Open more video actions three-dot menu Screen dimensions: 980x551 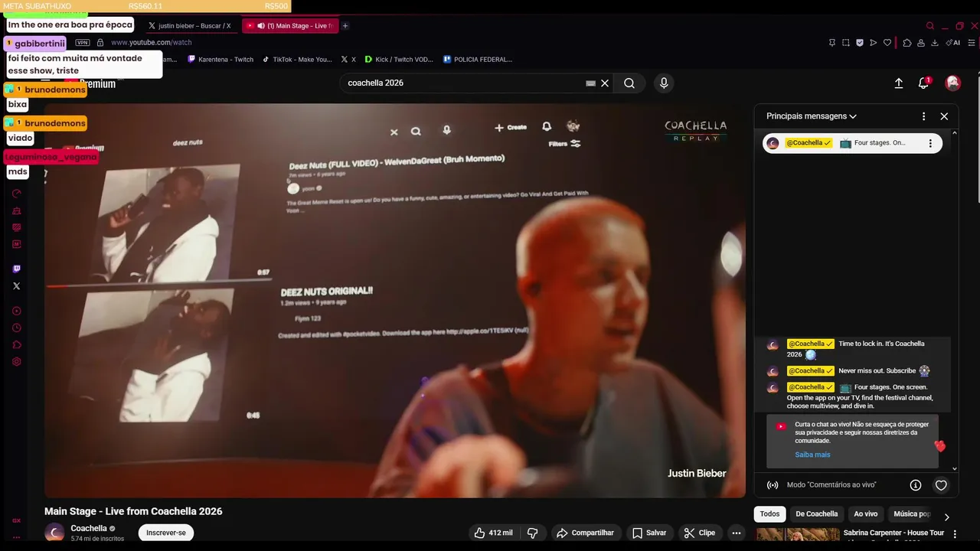coord(737,533)
